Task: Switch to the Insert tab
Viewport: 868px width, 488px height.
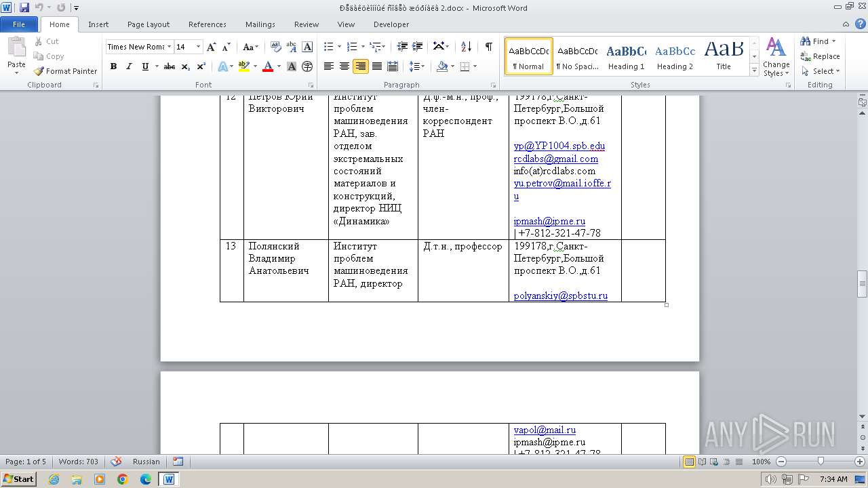Action: coord(98,24)
